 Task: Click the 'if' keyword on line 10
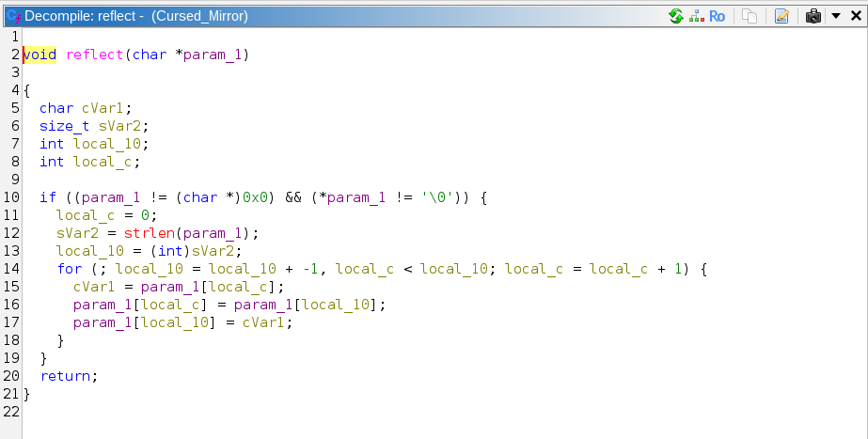tap(48, 197)
